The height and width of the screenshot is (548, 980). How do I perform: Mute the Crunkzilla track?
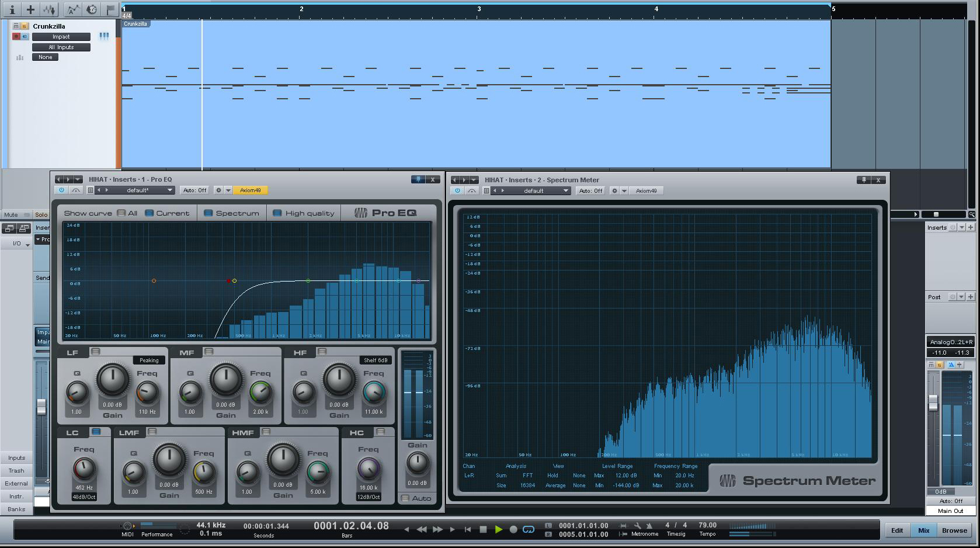(16, 26)
